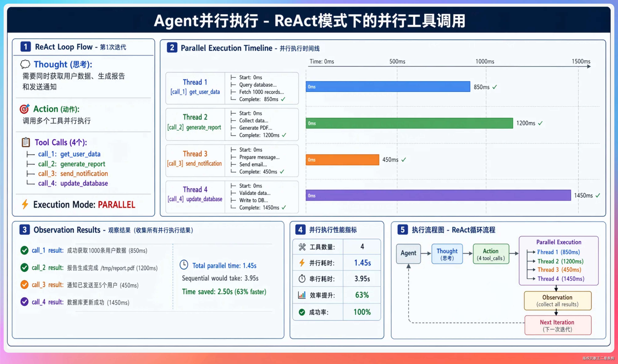This screenshot has height=364, width=618.
Task: Select call_3: send_notification tree entry
Action: (x=73, y=174)
